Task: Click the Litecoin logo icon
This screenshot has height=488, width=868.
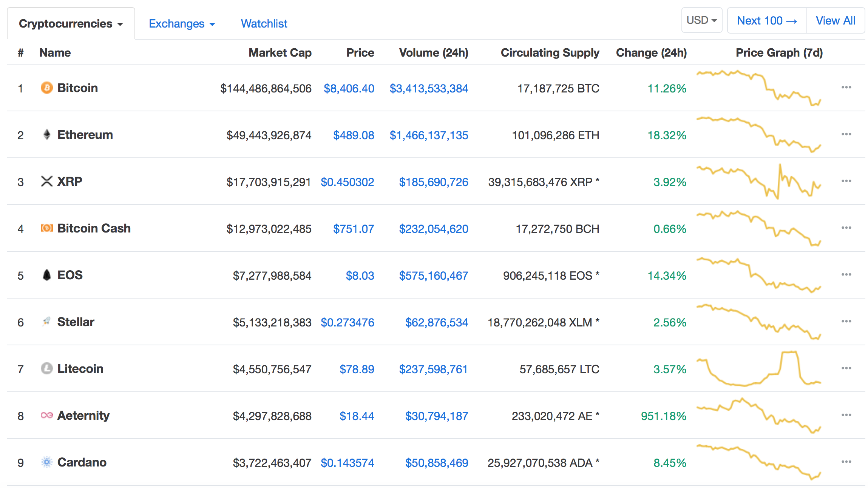Action: tap(46, 368)
